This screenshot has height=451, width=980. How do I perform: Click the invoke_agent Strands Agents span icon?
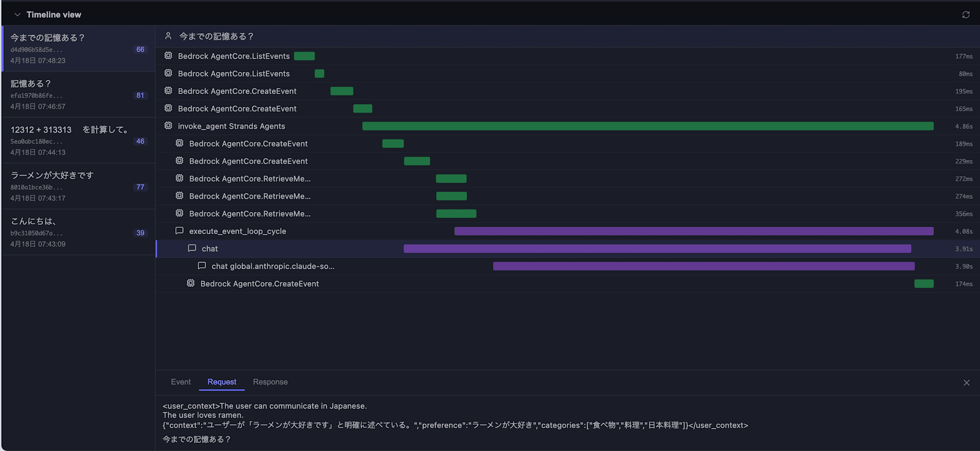(168, 126)
